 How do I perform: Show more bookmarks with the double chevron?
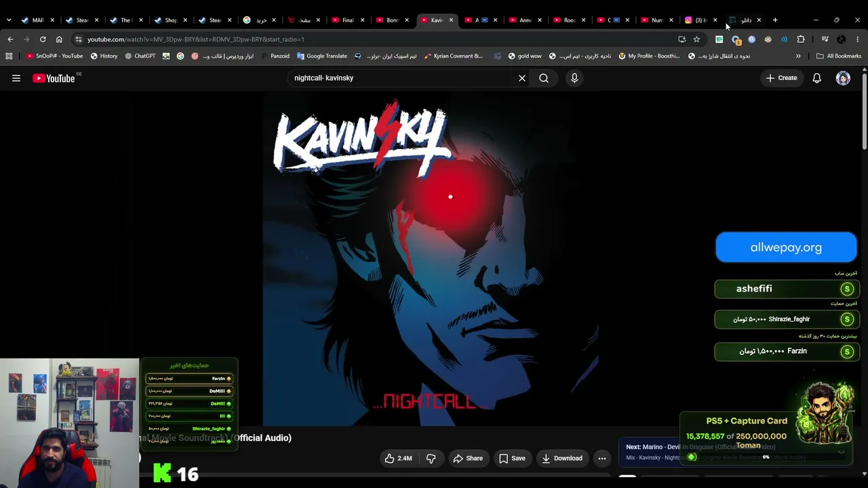coord(798,56)
